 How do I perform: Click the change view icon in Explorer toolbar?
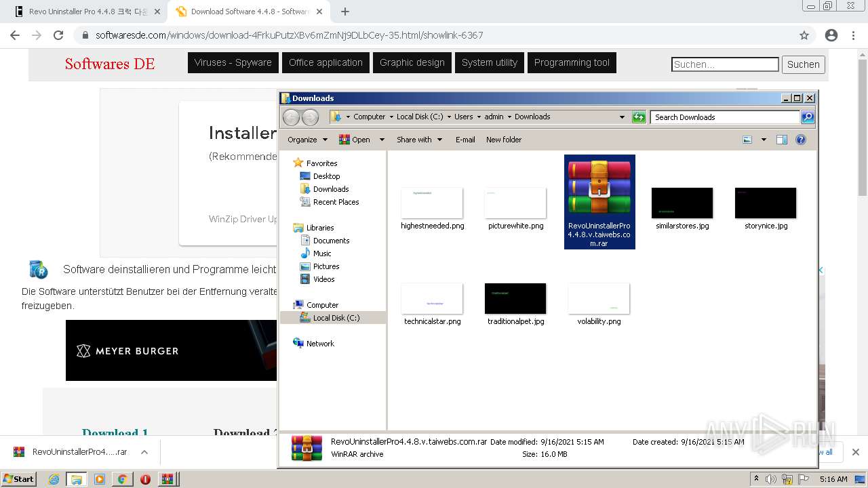747,140
